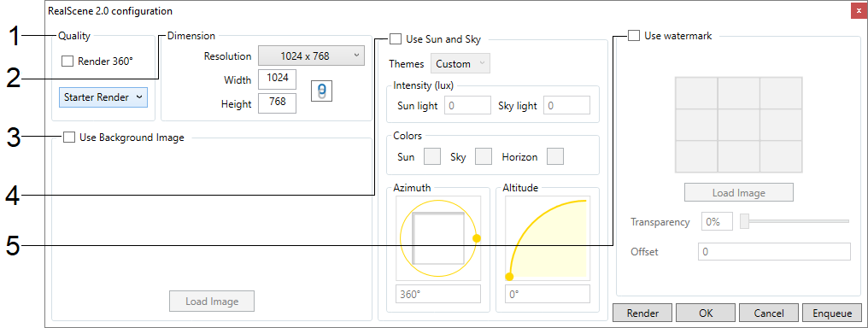Click the Enqueue button
This screenshot has height=328, width=868.
(832, 313)
